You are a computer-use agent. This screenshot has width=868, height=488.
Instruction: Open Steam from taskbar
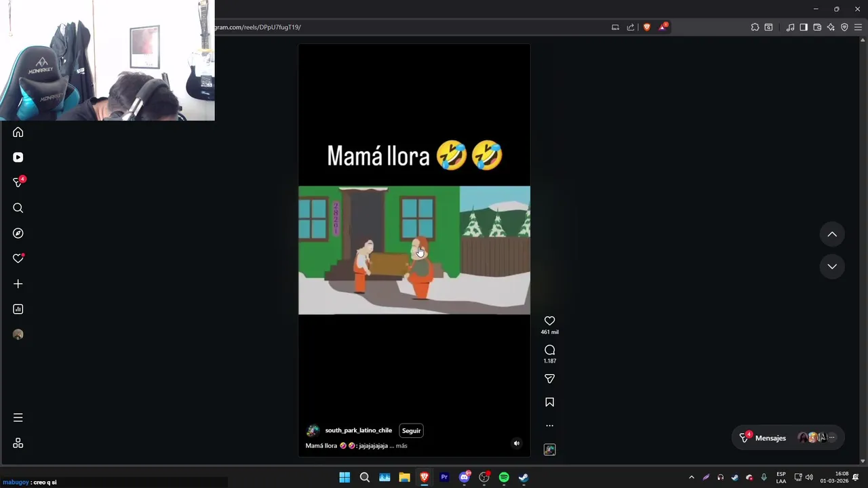coord(524,477)
